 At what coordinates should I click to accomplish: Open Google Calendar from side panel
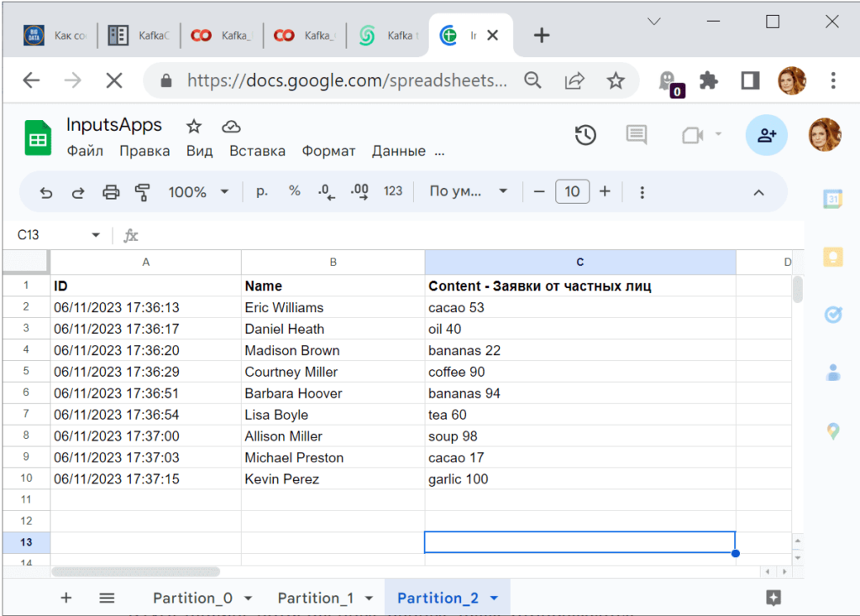click(832, 200)
